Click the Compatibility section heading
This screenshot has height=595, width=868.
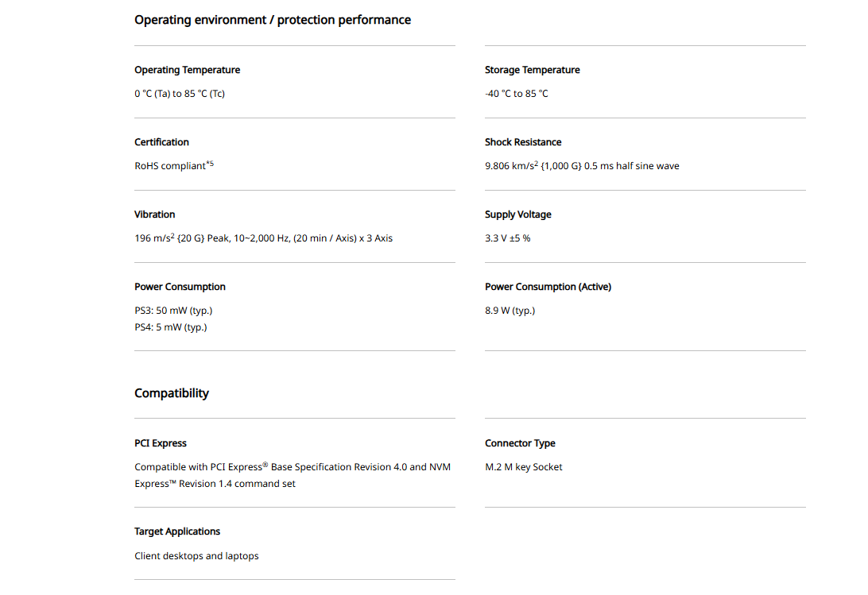[x=172, y=393]
